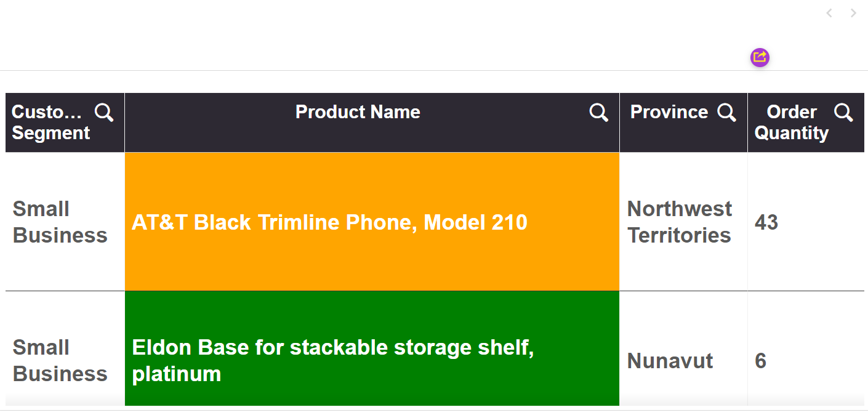The width and height of the screenshot is (868, 415).
Task: Open search in Order Quantity header
Action: pyautogui.click(x=843, y=112)
